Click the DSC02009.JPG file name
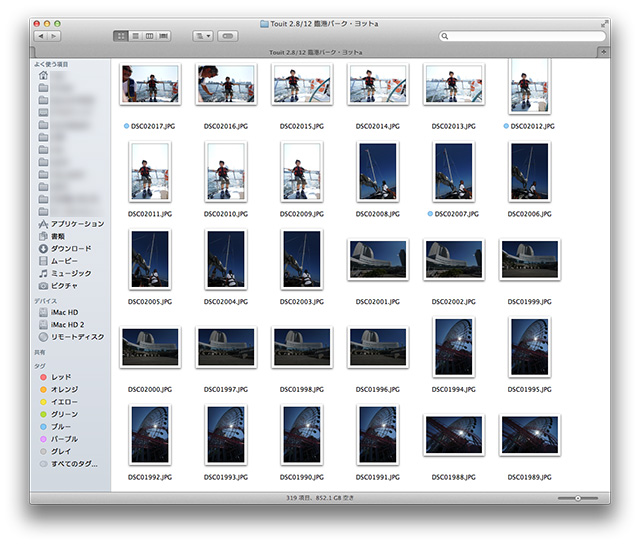This screenshot has width=640, height=545. (302, 214)
